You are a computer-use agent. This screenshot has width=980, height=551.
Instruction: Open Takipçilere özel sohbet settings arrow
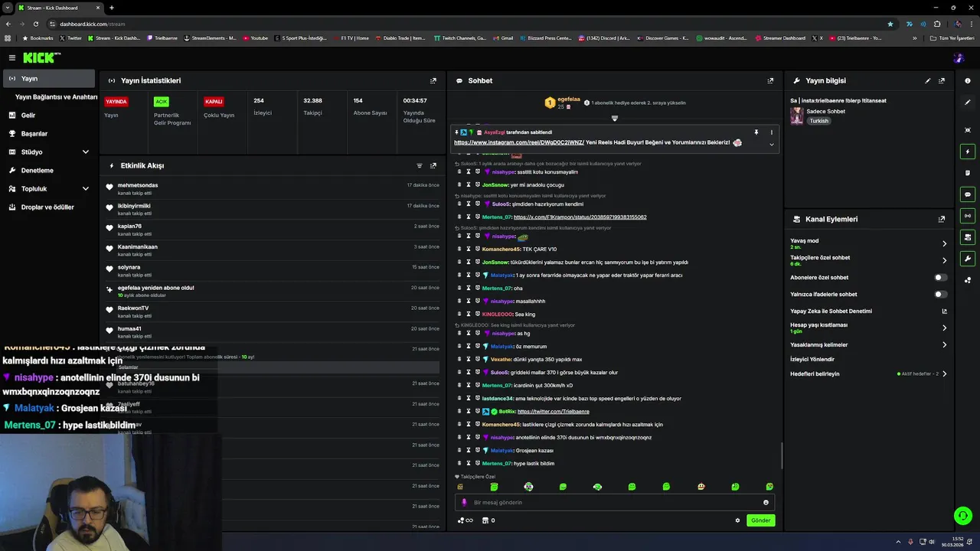click(944, 260)
